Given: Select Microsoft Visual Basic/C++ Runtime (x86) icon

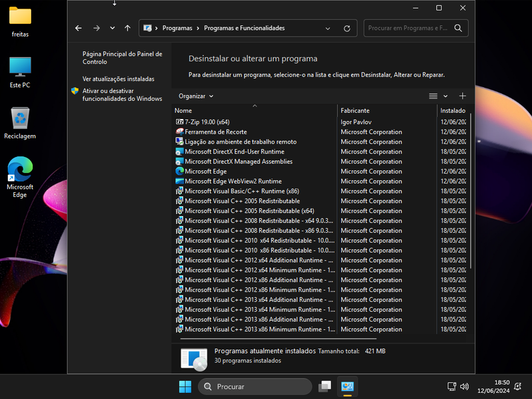Looking at the screenshot, I should tap(180, 191).
